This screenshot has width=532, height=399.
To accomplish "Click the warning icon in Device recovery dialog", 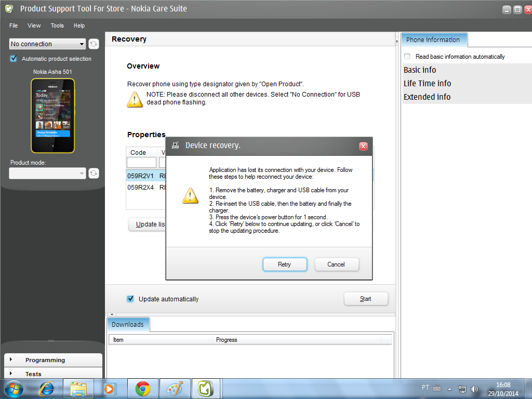I will [190, 196].
